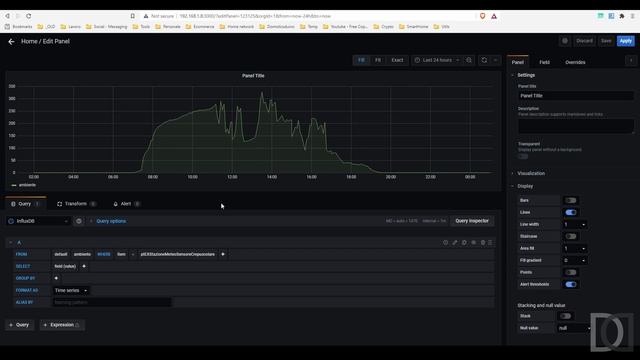Viewport: 640px width, 360px height.
Task: Add a WHERE condition plus icon
Action: 223,254
